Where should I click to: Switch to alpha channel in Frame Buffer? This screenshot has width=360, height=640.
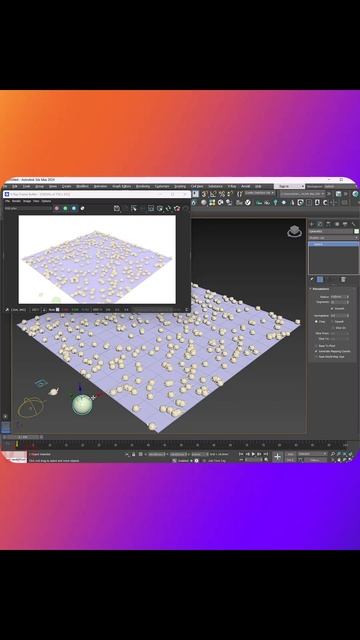[82, 208]
